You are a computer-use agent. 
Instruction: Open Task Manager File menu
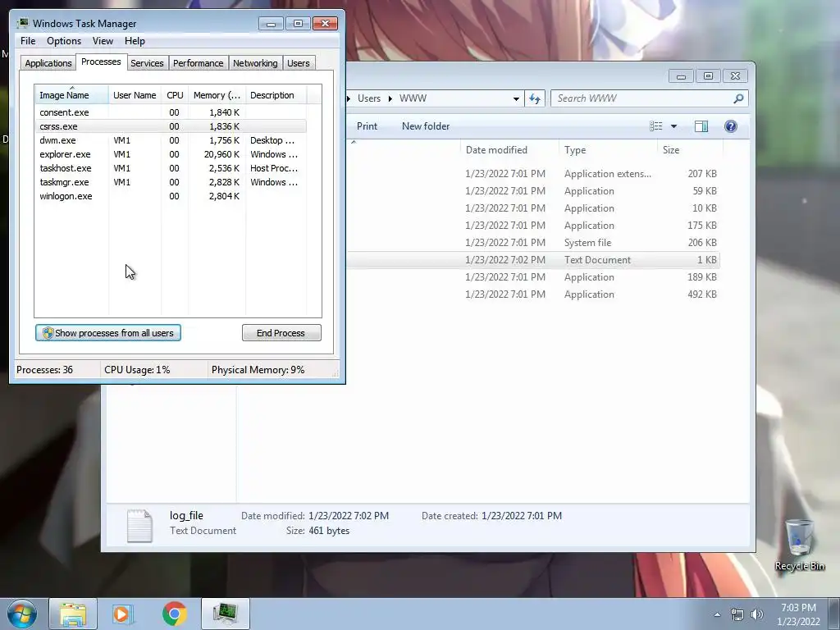28,41
